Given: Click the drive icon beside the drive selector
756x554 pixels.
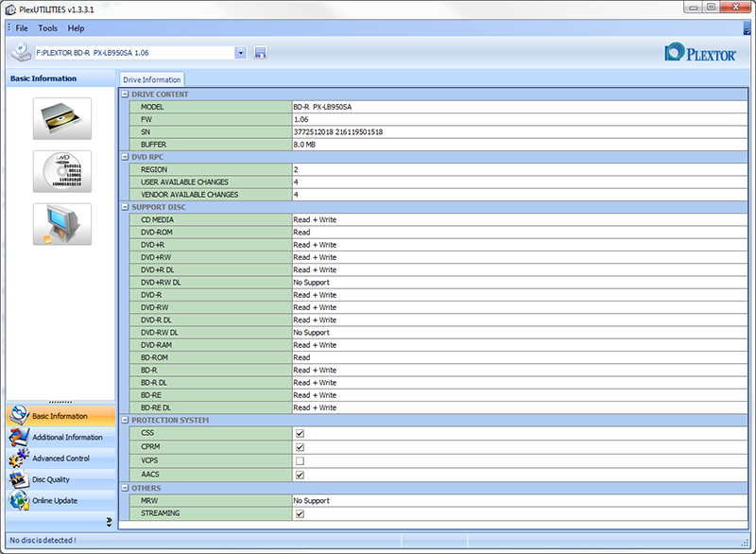Looking at the screenshot, I should click(21, 53).
